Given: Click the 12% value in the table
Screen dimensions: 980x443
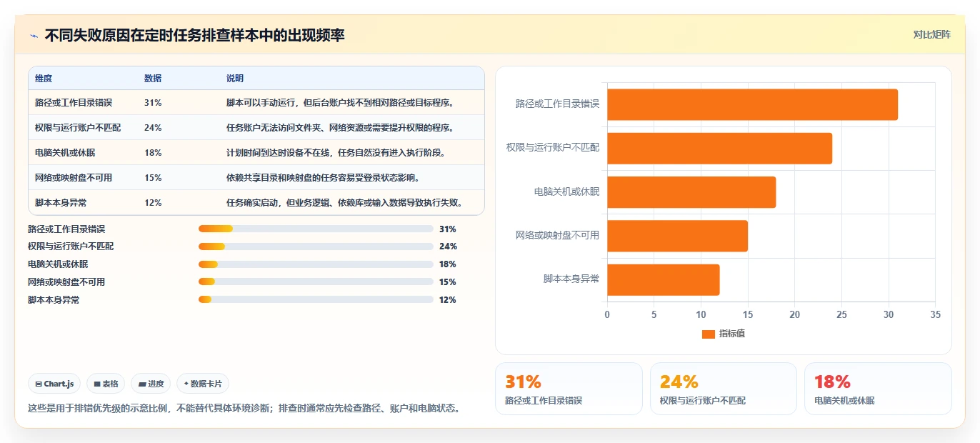Looking at the screenshot, I should 153,203.
